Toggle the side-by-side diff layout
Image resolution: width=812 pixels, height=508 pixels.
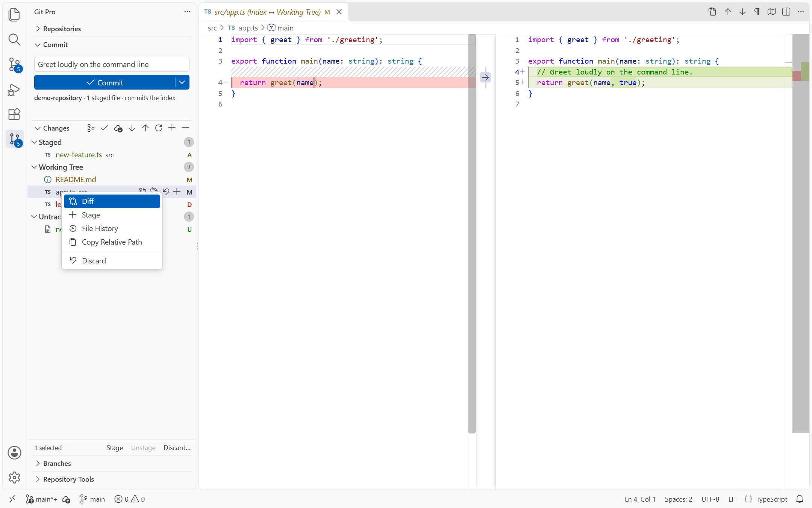point(786,12)
